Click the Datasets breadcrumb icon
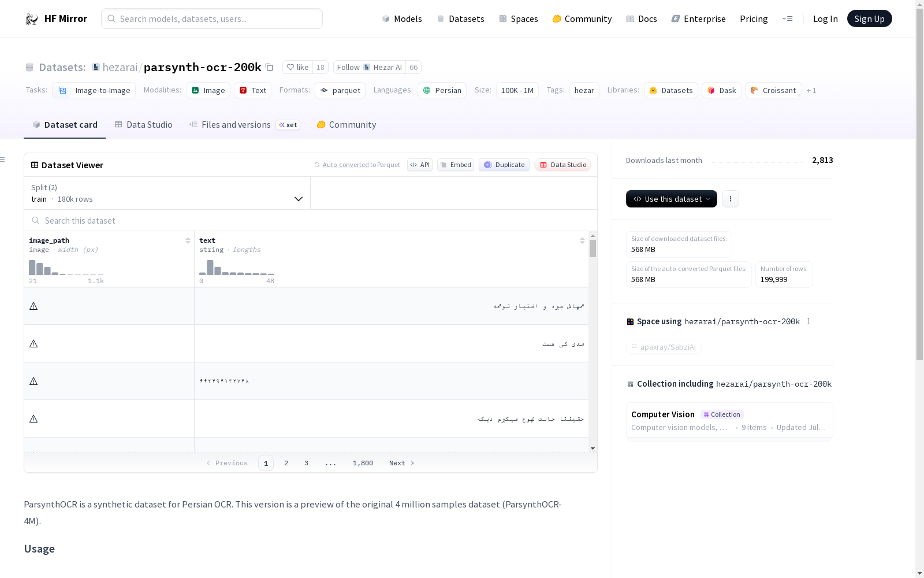The width and height of the screenshot is (924, 578). coord(29,67)
